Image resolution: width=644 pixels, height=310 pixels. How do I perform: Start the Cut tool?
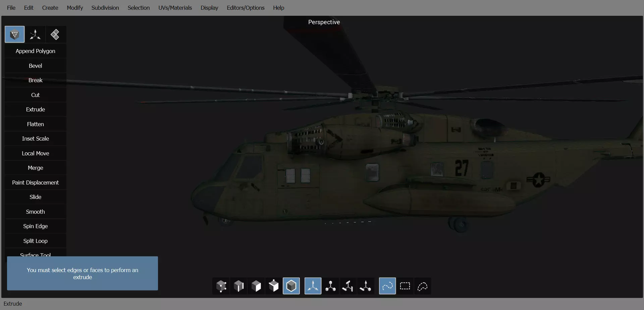[36, 95]
